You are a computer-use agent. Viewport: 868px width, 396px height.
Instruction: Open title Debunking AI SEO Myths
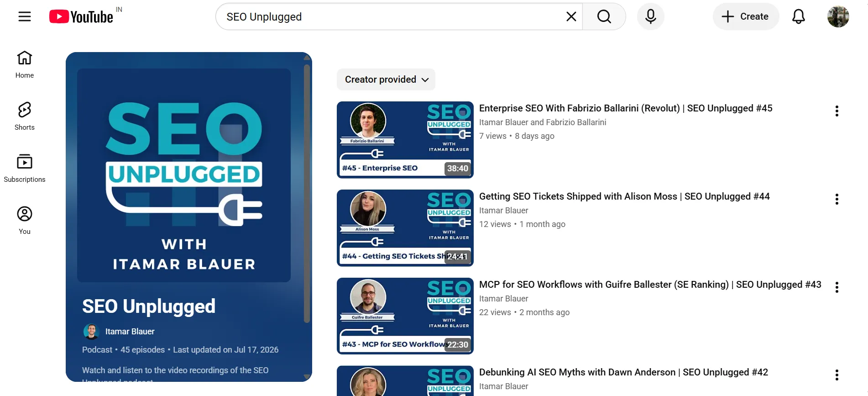coord(623,372)
